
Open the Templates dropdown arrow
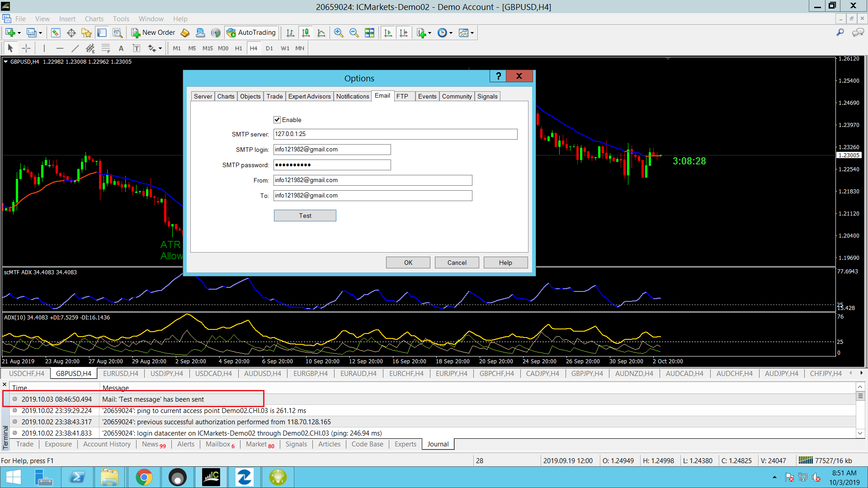click(472, 33)
